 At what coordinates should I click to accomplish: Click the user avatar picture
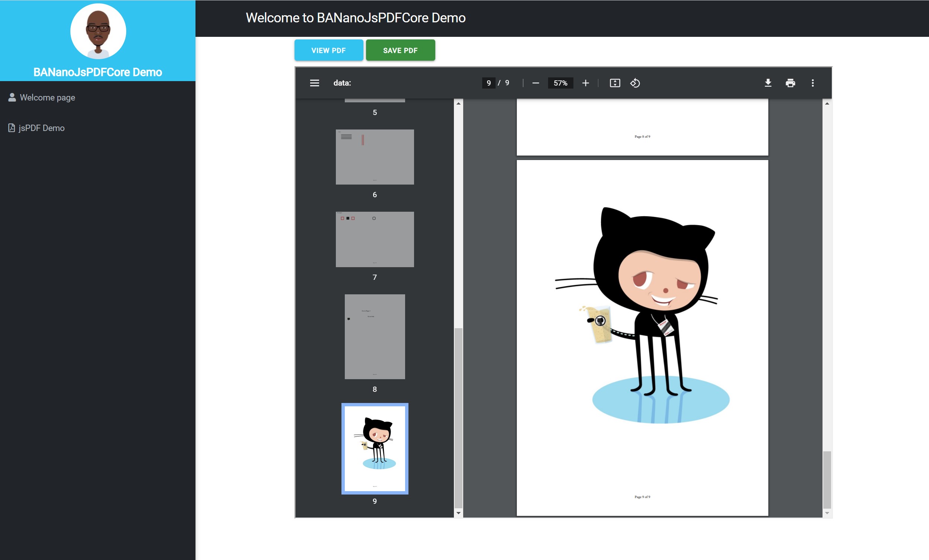98,31
